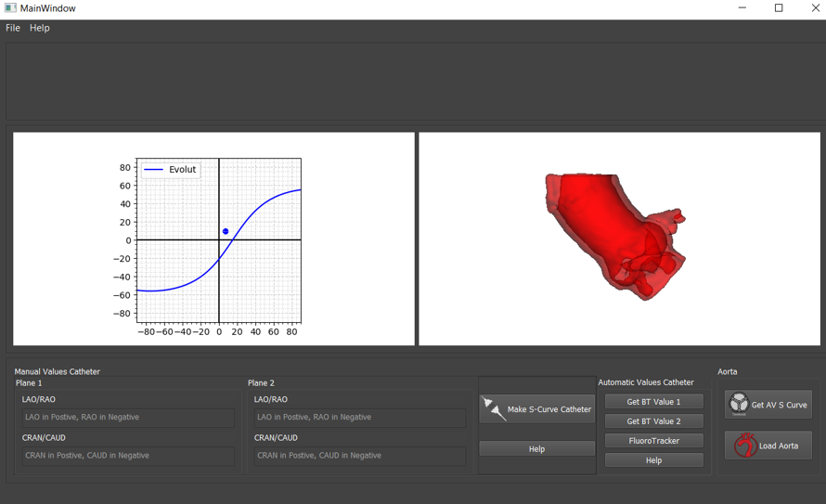Click Get BT Value 1 button
Screen dimensions: 826x504
click(653, 401)
